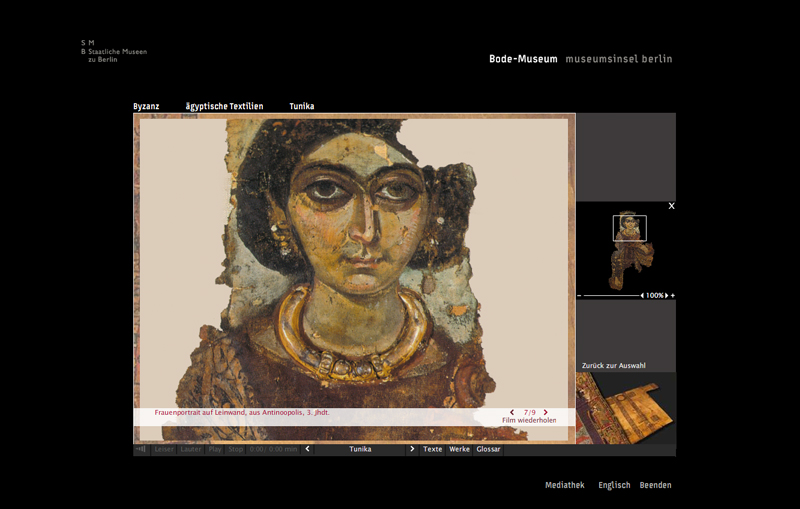Open the Texte tab
Screen dimensions: 800x509
pyautogui.click(x=433, y=449)
